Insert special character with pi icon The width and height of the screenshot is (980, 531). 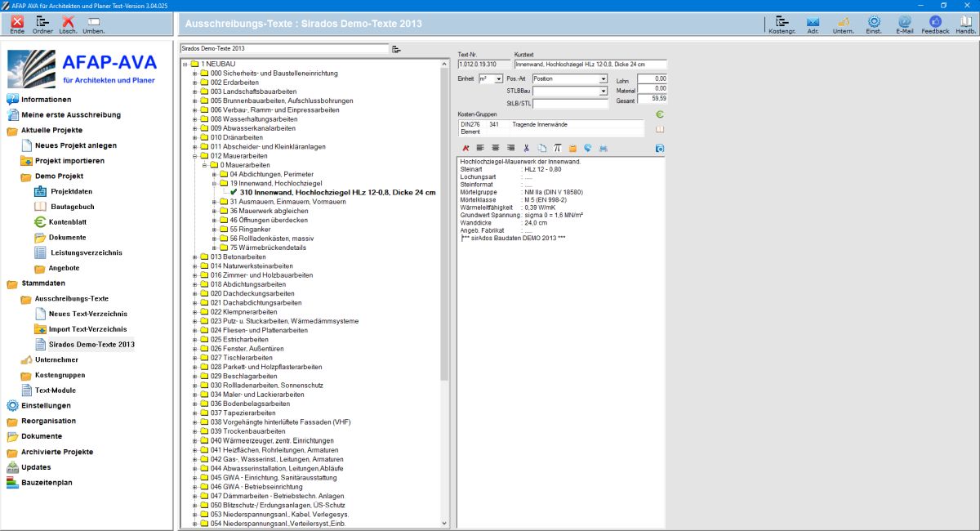pos(557,148)
